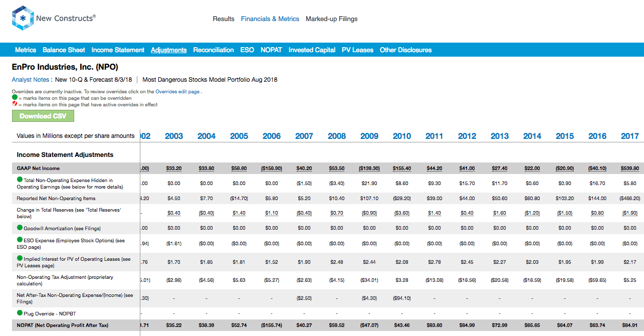The height and width of the screenshot is (336, 644).
Task: Open the Reconciliation tab
Action: 213,50
